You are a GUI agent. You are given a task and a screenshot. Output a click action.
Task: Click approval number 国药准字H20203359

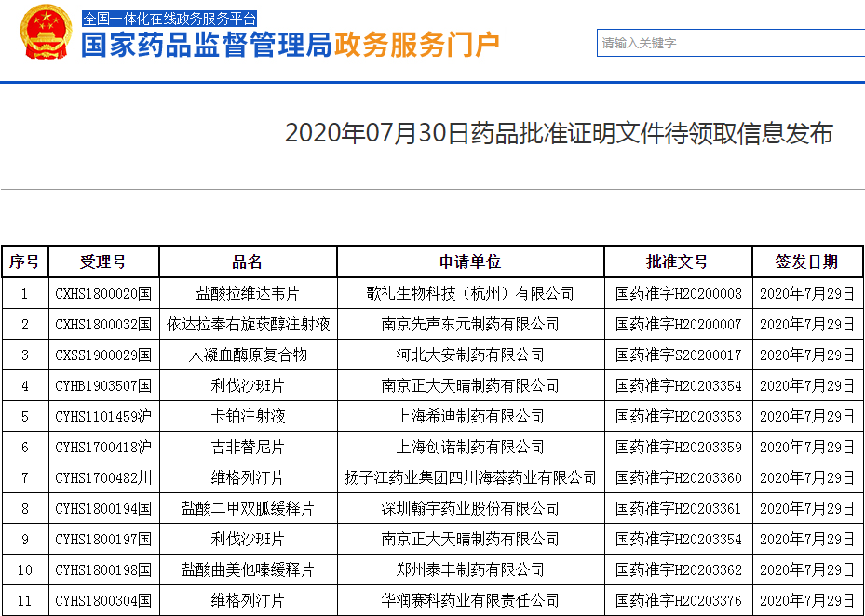click(x=679, y=448)
